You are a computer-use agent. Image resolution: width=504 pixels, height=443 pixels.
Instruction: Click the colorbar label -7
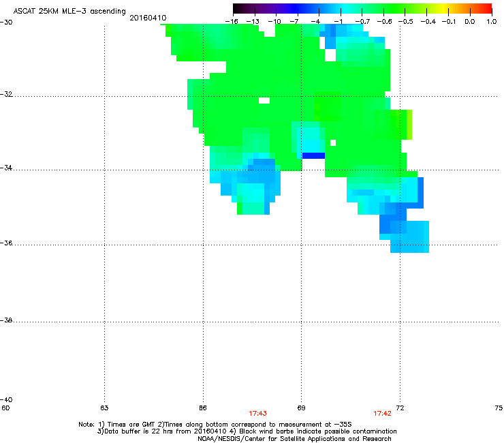(x=294, y=22)
